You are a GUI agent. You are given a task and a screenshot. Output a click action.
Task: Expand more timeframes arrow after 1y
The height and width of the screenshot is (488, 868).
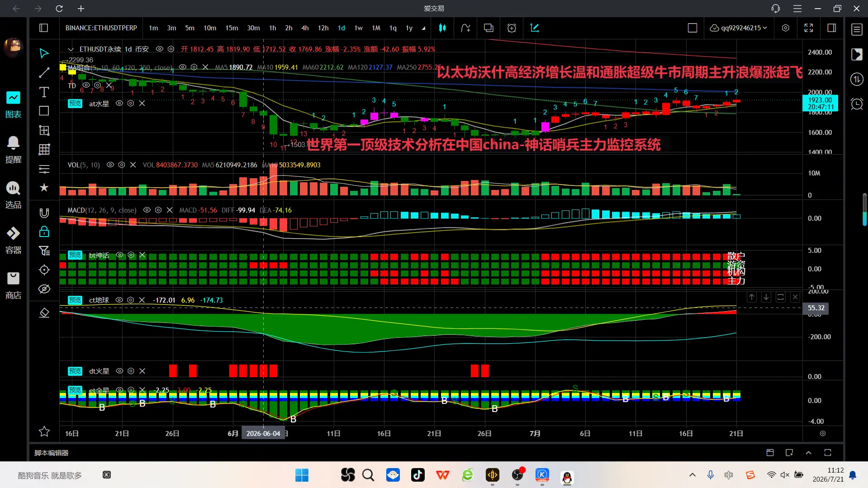coord(423,28)
